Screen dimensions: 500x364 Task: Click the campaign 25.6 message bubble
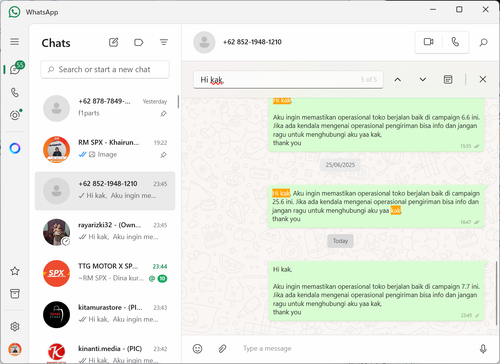(x=376, y=206)
